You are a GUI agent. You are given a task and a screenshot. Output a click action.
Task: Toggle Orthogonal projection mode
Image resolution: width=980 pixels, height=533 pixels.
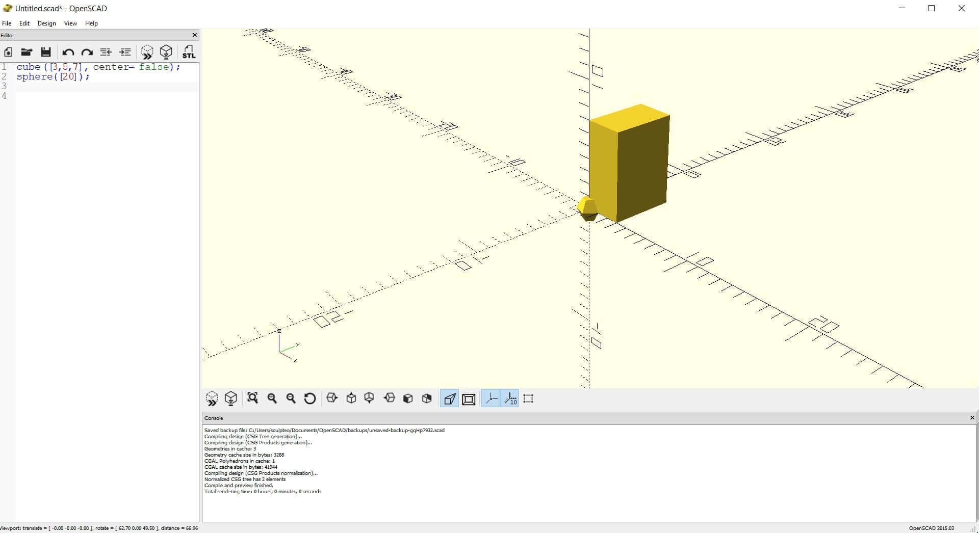pos(469,399)
